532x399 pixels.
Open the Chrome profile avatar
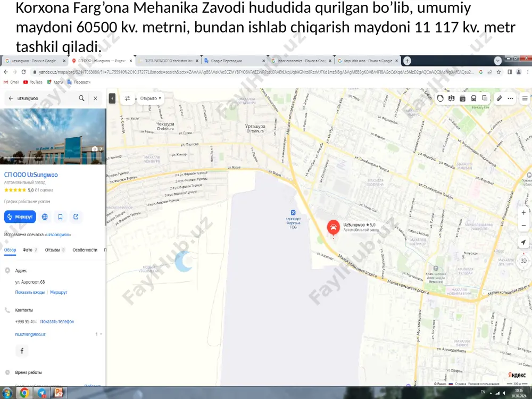[519, 72]
